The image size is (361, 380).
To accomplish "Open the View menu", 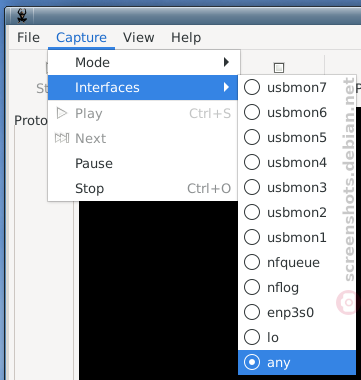I will 139,38.
